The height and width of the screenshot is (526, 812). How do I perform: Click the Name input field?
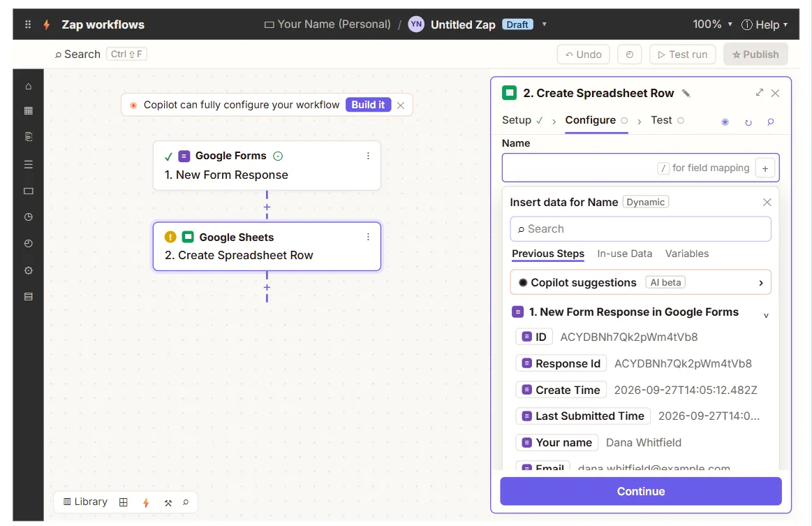(640, 168)
